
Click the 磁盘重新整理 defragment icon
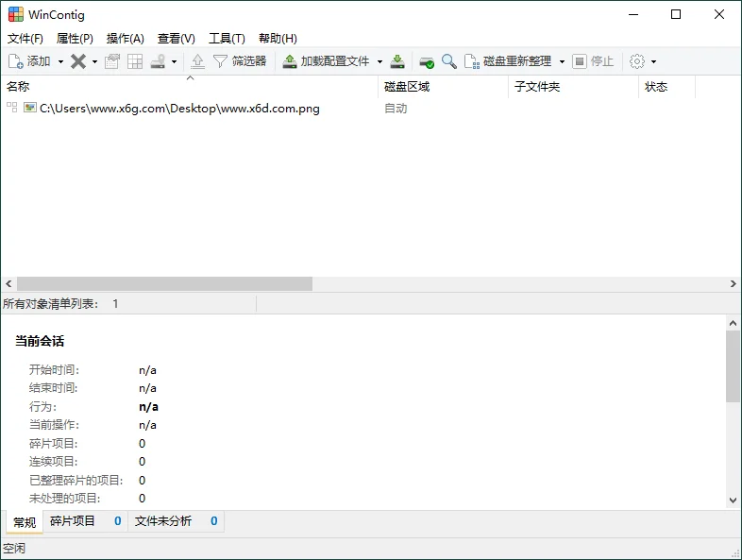472,61
